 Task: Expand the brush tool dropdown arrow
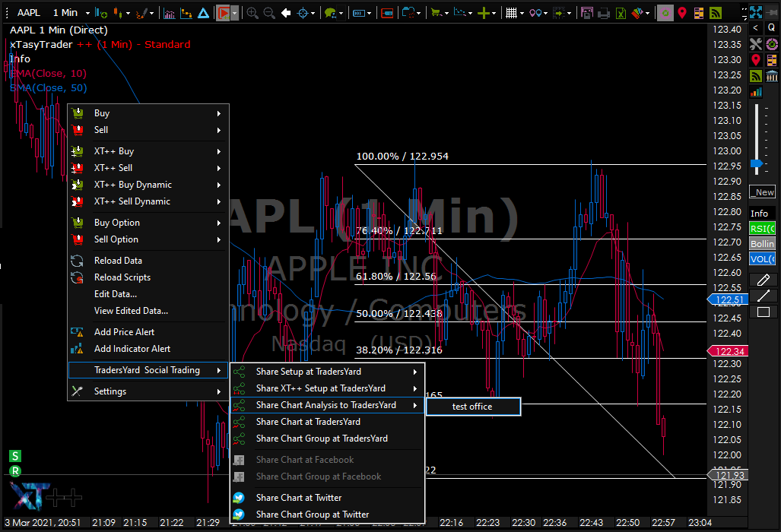click(x=152, y=14)
